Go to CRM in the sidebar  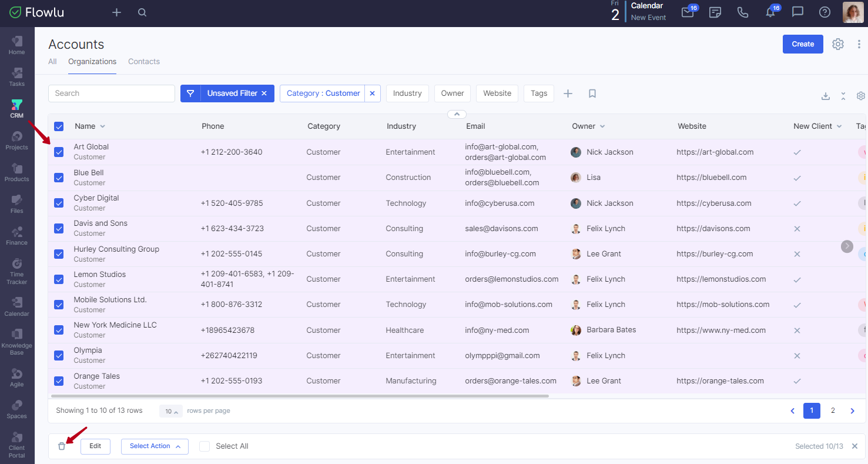pyautogui.click(x=17, y=109)
